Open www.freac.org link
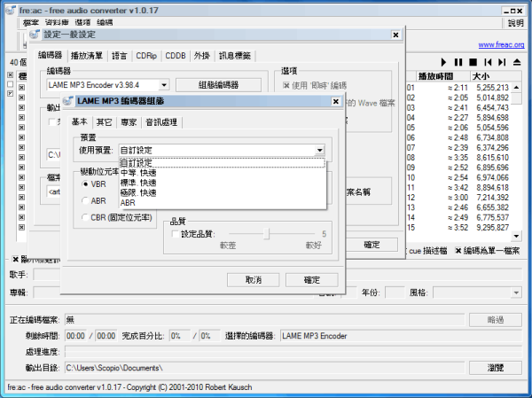The height and width of the screenshot is (398, 532). pyautogui.click(x=501, y=44)
